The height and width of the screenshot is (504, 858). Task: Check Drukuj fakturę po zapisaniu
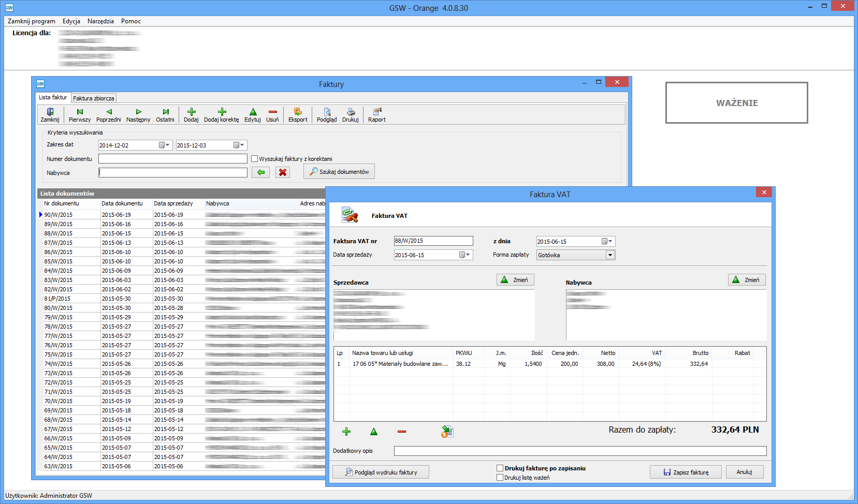[x=500, y=468]
